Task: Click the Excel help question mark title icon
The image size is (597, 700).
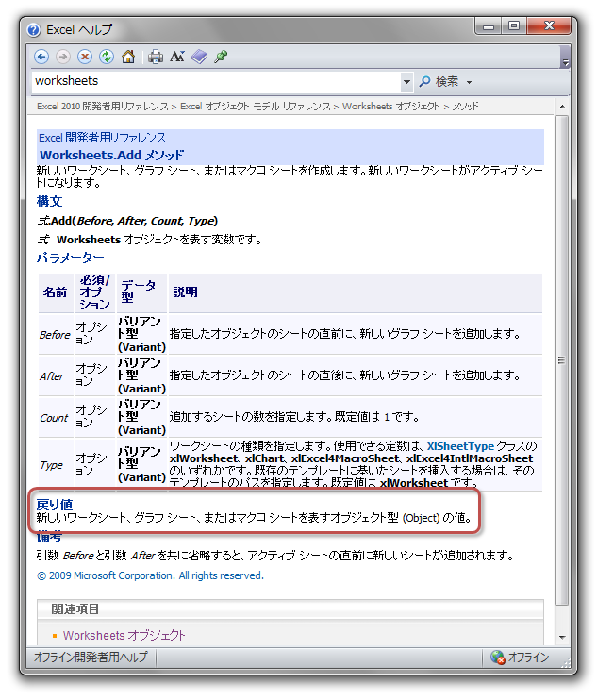Action: coord(33,30)
